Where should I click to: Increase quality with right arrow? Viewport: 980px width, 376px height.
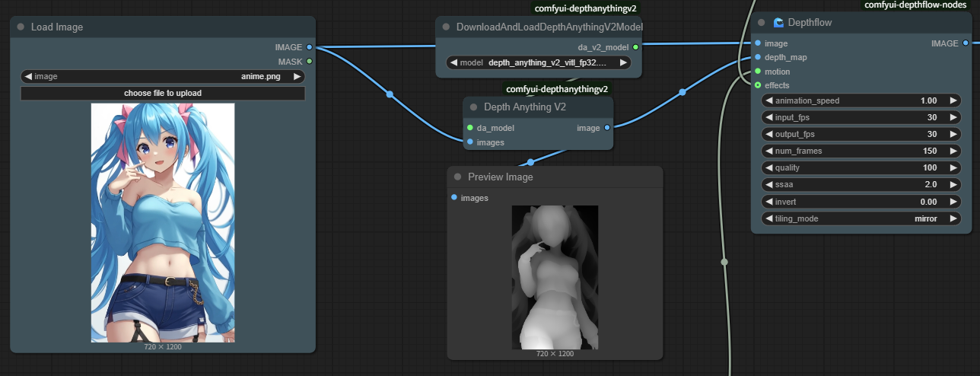coord(953,167)
